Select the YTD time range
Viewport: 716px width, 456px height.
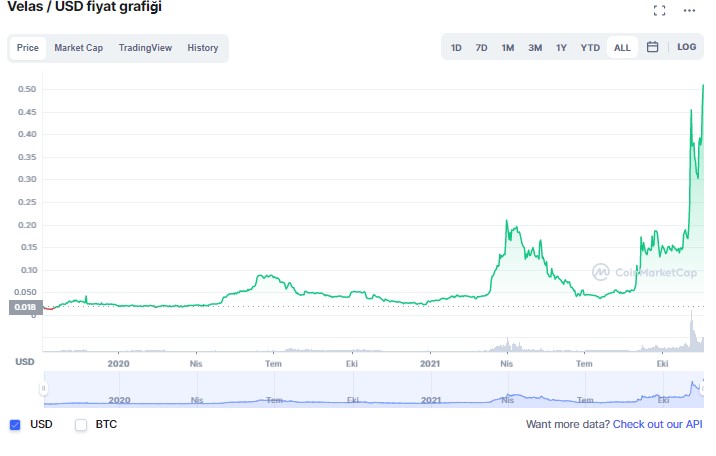click(590, 48)
